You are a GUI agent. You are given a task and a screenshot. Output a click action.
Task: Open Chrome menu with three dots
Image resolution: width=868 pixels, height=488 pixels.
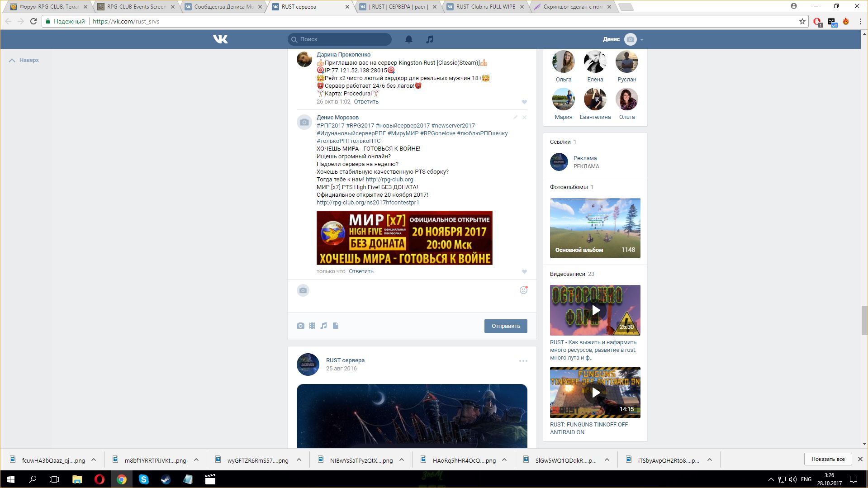pos(860,21)
